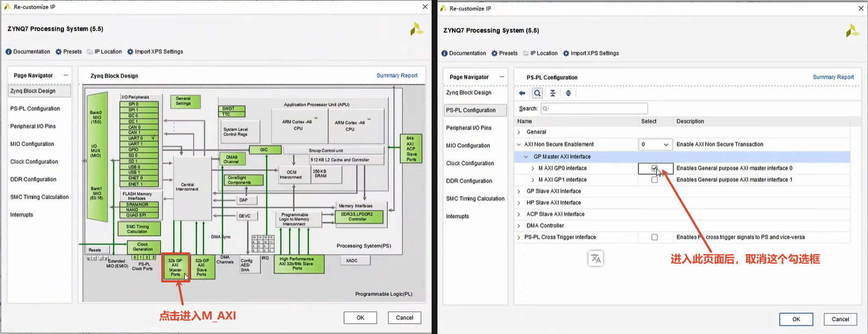Expand the M AXI GP0 interface row
The width and height of the screenshot is (868, 334).
[x=533, y=168]
